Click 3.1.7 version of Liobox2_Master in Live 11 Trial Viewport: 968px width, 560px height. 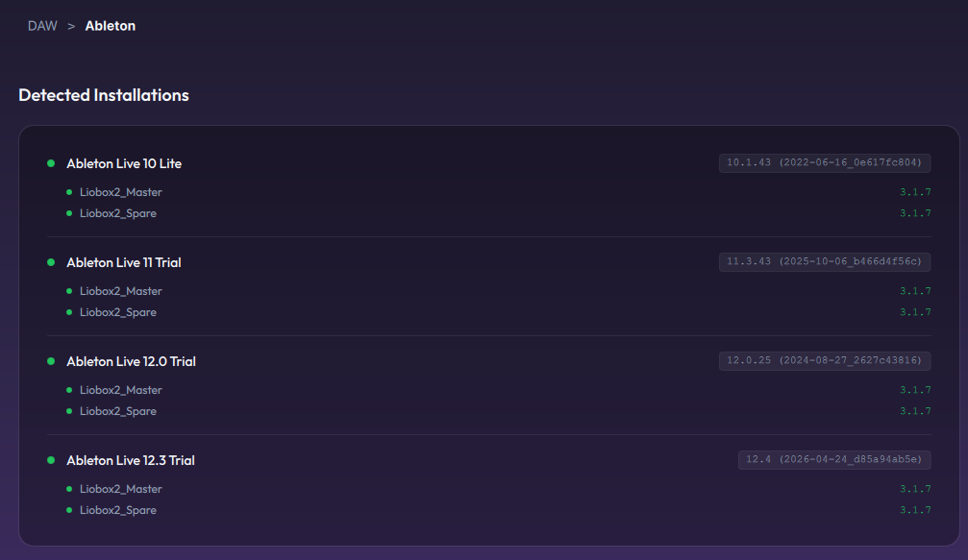(x=915, y=291)
